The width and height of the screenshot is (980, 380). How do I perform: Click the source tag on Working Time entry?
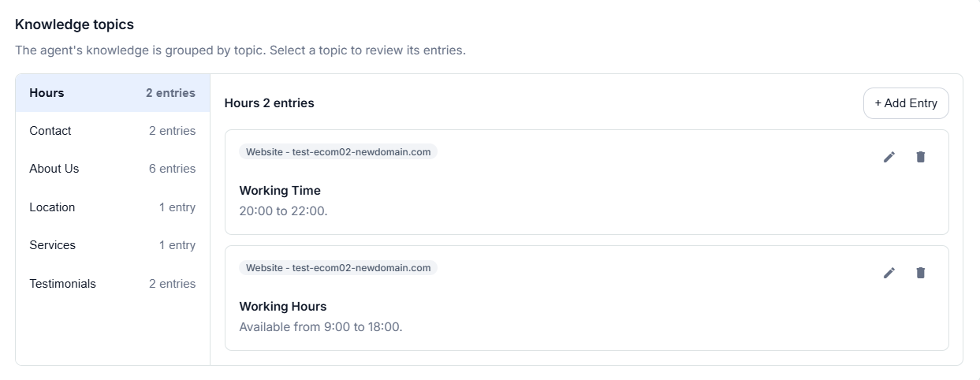(x=338, y=152)
